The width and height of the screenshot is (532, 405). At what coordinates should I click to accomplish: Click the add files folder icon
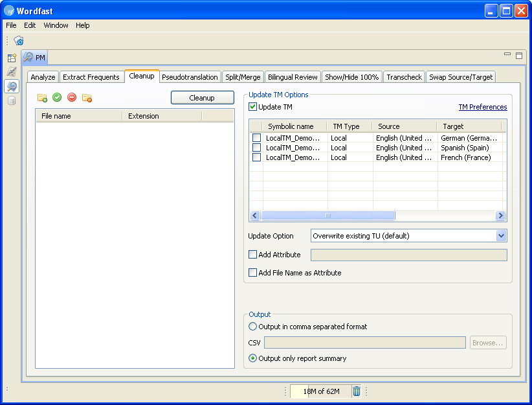[x=42, y=98]
